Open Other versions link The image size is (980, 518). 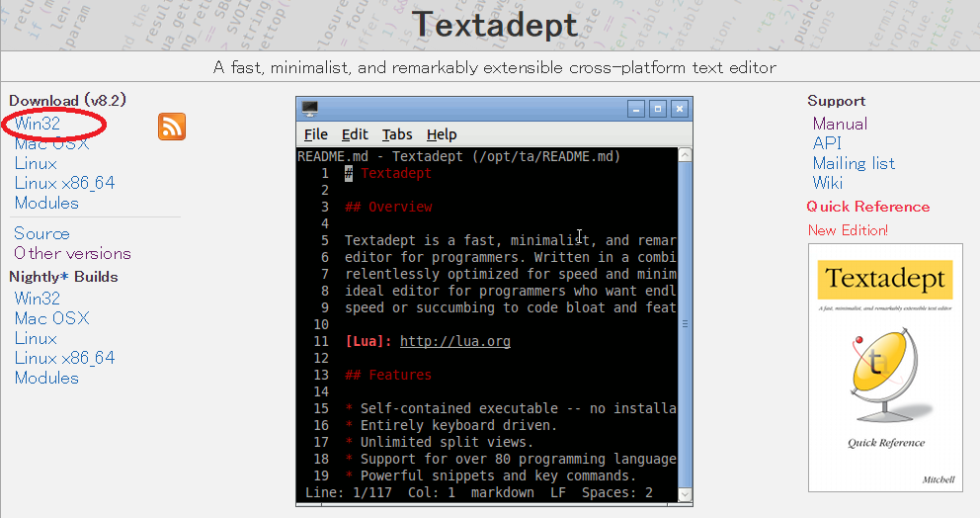[72, 253]
